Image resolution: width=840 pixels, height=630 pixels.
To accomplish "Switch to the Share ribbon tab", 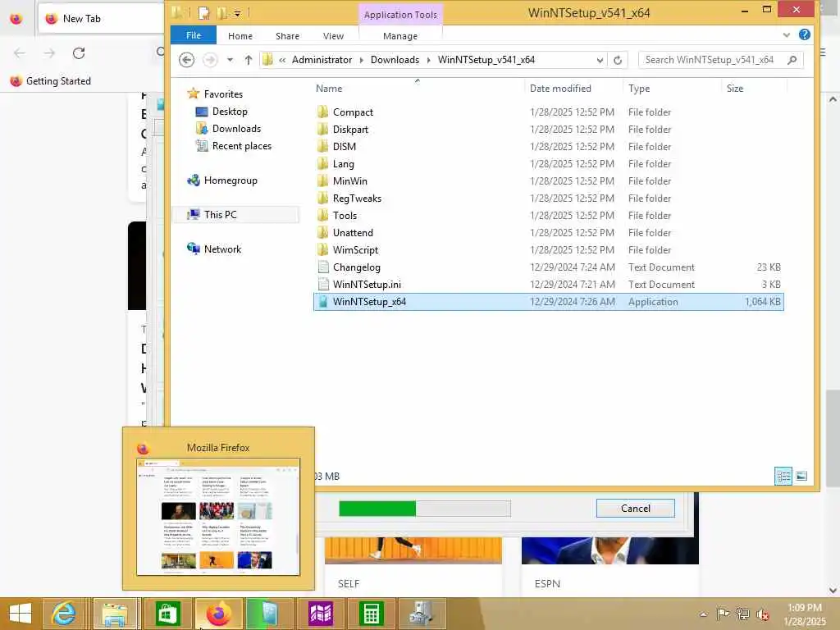I will (287, 36).
